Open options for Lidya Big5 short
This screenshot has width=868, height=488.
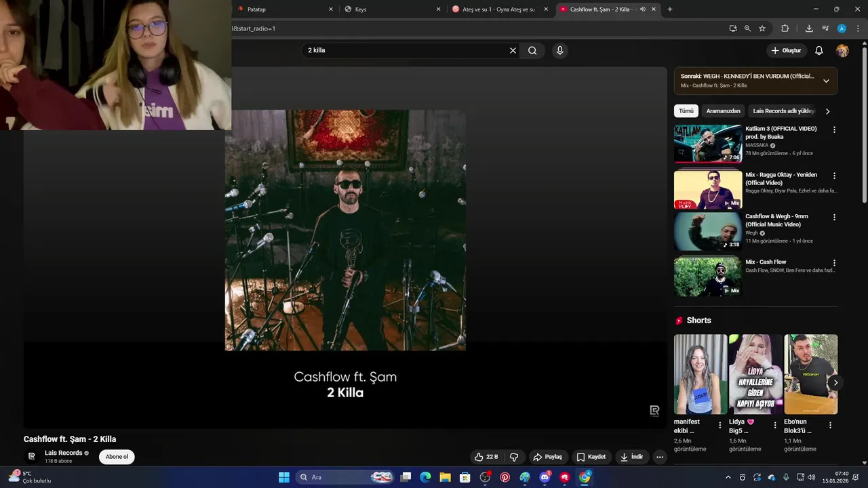(x=775, y=426)
